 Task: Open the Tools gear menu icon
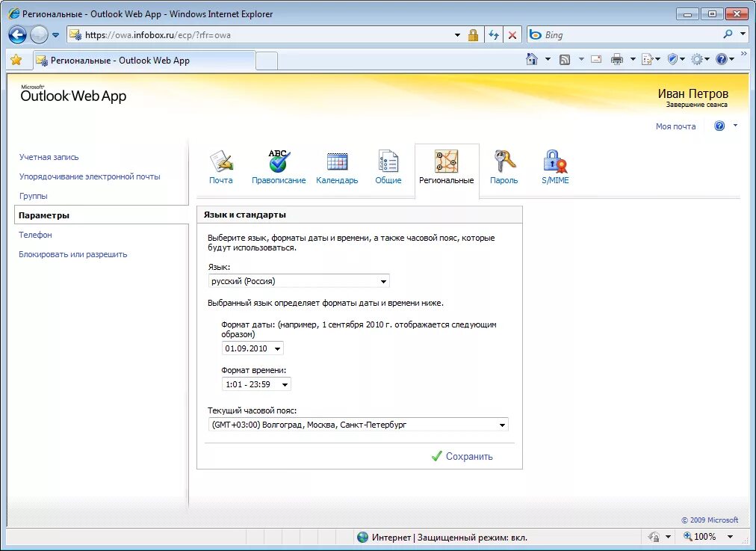tap(697, 59)
